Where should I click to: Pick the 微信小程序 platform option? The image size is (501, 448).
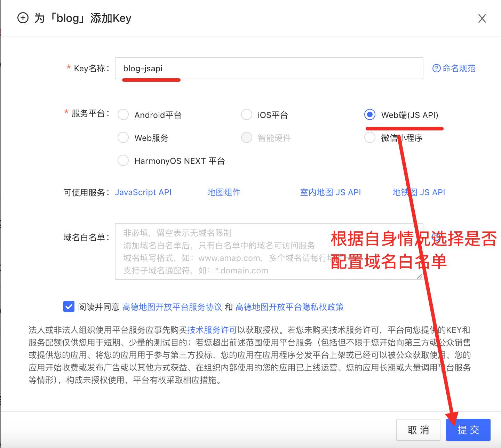[370, 138]
